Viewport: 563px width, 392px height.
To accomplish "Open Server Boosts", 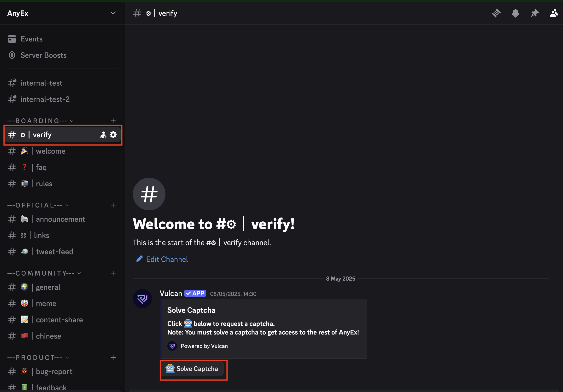I will click(43, 55).
